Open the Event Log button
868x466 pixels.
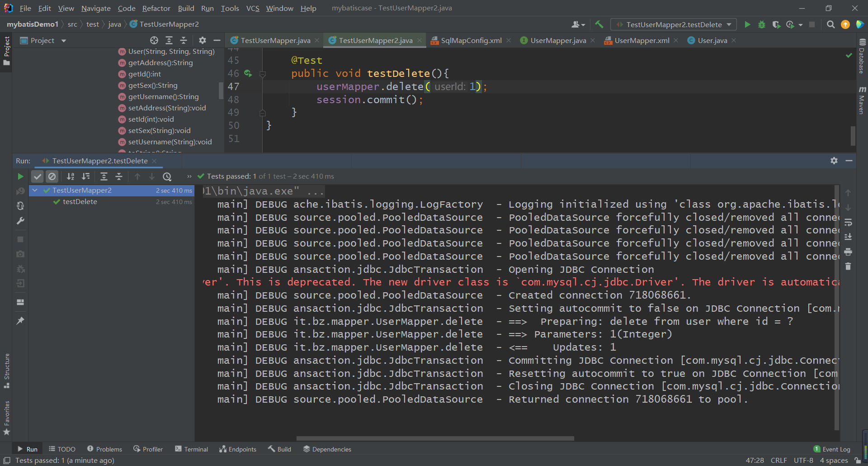pyautogui.click(x=832, y=449)
